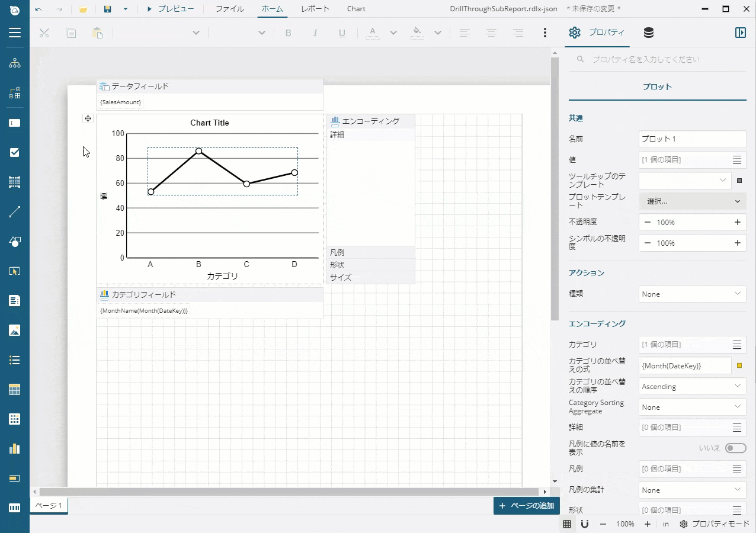The width and height of the screenshot is (756, 533).
Task: Open the data panel database icon
Action: click(x=648, y=33)
